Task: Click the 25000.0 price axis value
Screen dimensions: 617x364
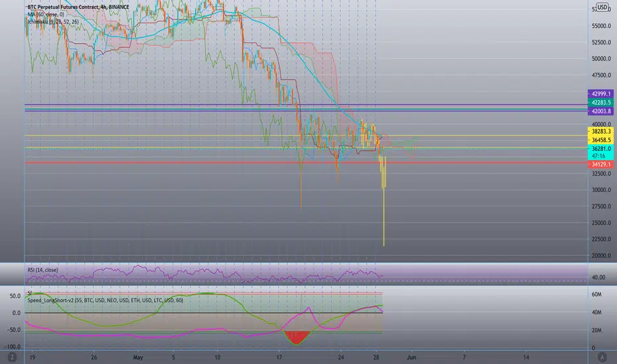Action: [602, 223]
